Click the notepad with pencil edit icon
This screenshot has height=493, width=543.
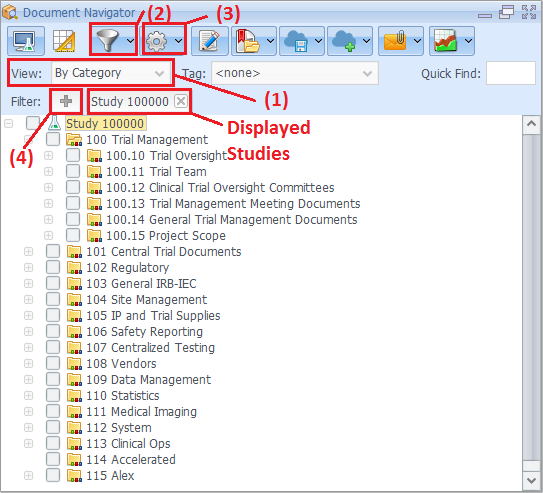tap(210, 41)
